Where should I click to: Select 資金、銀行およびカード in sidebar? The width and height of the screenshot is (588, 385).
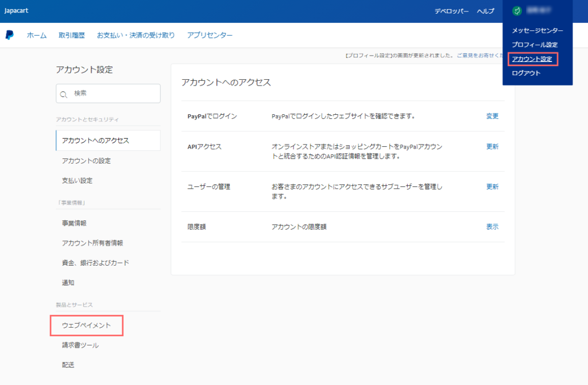96,263
